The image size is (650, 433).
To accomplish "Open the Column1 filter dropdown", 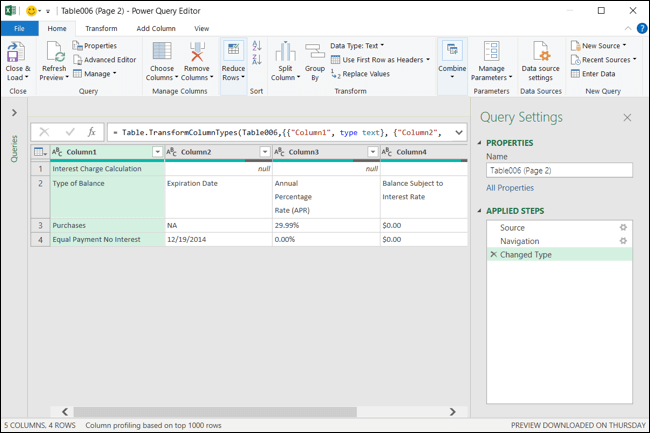I will pyautogui.click(x=157, y=151).
